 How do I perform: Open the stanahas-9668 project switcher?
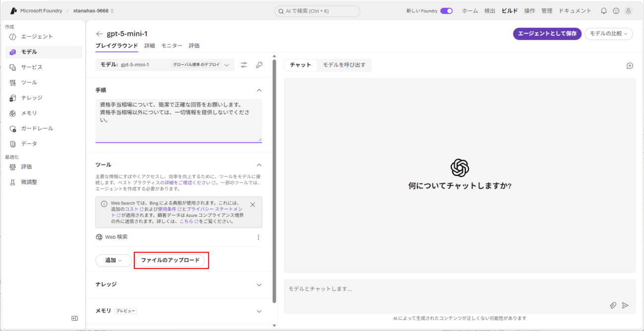coord(94,11)
